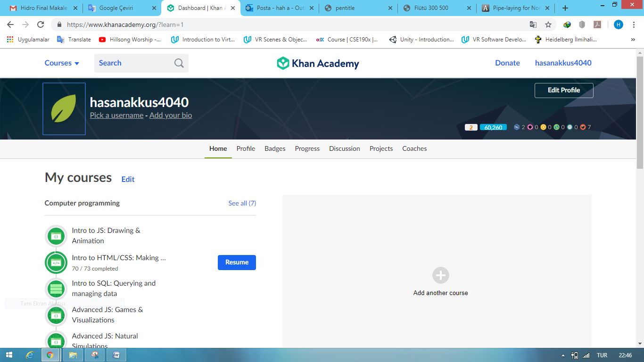Click the Intro to SQL course icon
The image size is (644, 362).
(56, 289)
